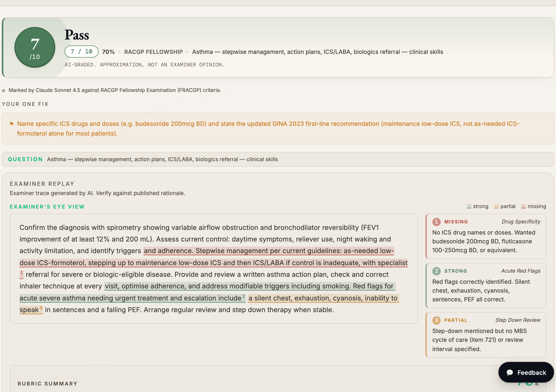This screenshot has height=392, width=556.
Task: Open annotation card 3 Partial Step Down Review
Action: pos(486,335)
